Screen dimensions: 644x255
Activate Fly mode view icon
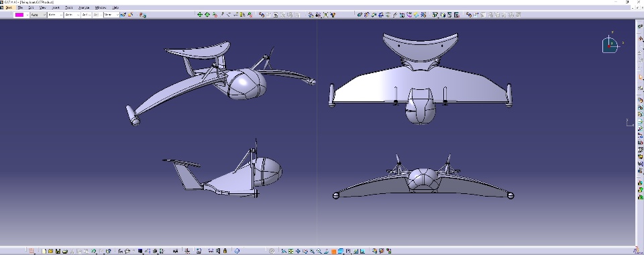(x=283, y=251)
